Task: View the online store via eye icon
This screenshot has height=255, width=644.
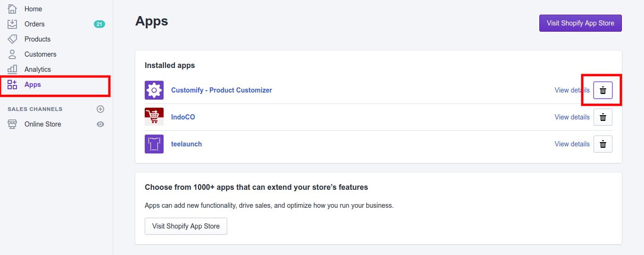Action: [100, 124]
